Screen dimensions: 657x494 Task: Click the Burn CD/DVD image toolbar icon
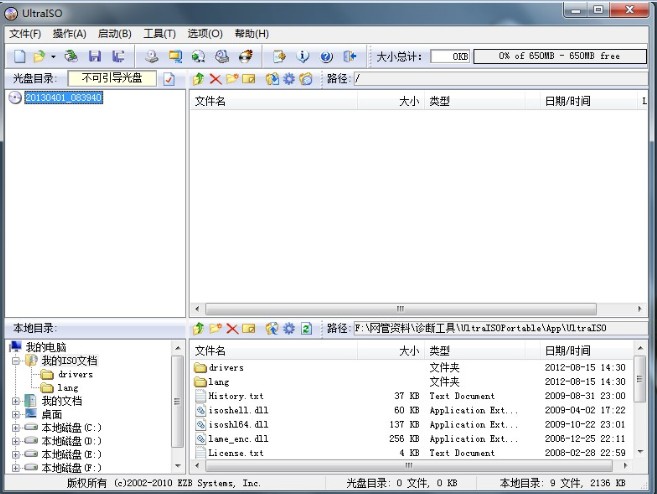pyautogui.click(x=245, y=57)
